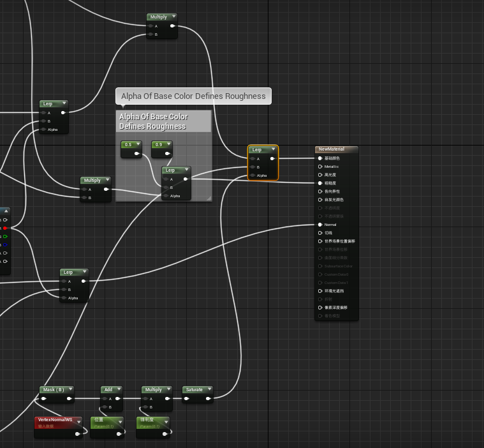Image resolution: width=484 pixels, height=448 pixels.
Task: Click Alpha pin of the Lerp inside comment box
Action: pos(166,196)
